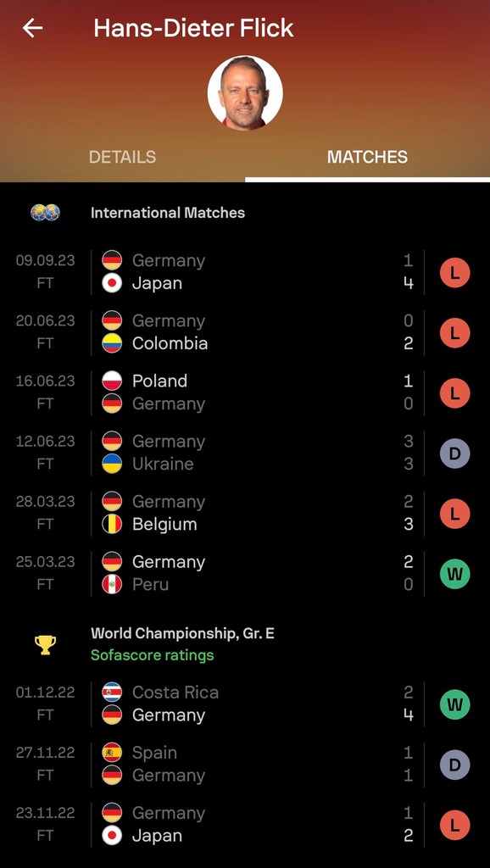
Task: Click the International Matches globe icon
Action: pos(45,213)
